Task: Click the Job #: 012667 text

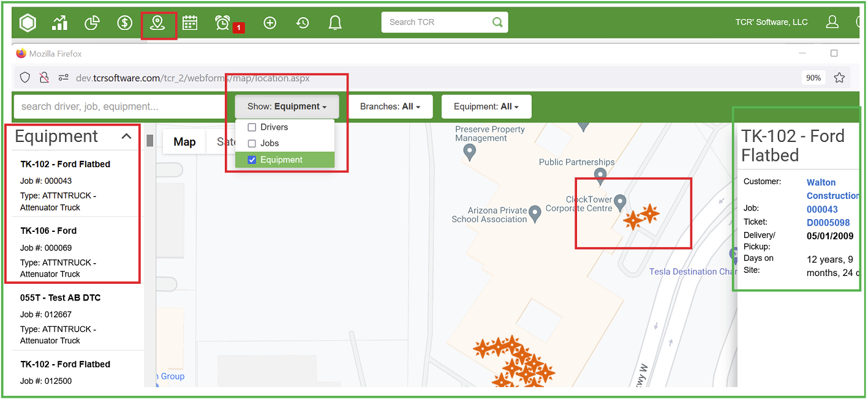Action: (x=46, y=315)
